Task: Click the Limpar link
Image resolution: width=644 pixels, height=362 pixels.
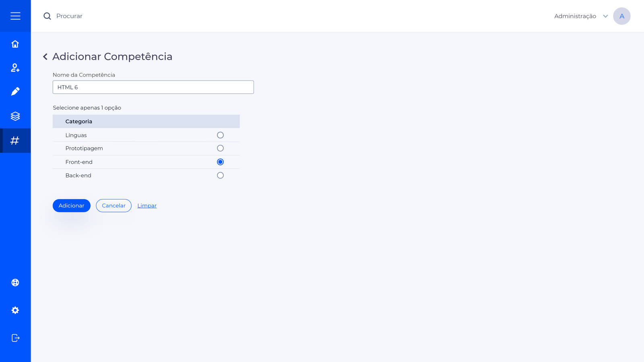Action: tap(147, 206)
